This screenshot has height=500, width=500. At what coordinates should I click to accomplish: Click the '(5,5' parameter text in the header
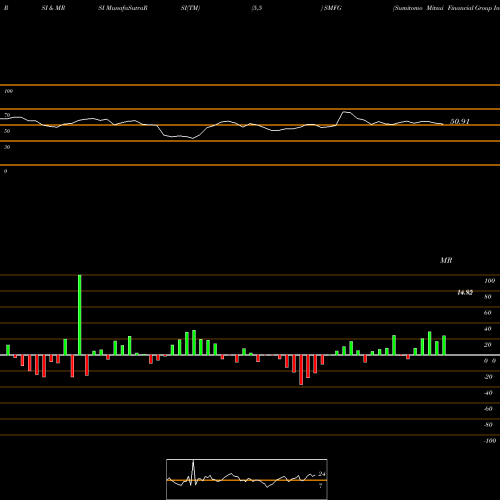[257, 8]
